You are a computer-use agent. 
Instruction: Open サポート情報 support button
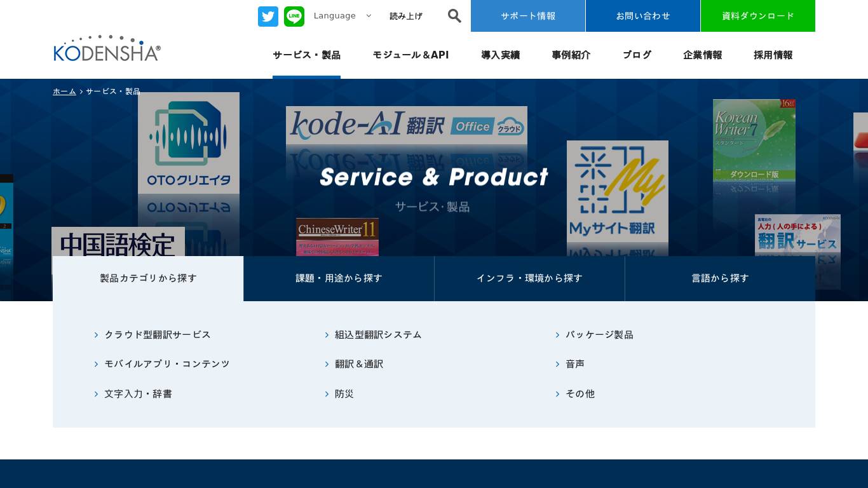pyautogui.click(x=528, y=16)
